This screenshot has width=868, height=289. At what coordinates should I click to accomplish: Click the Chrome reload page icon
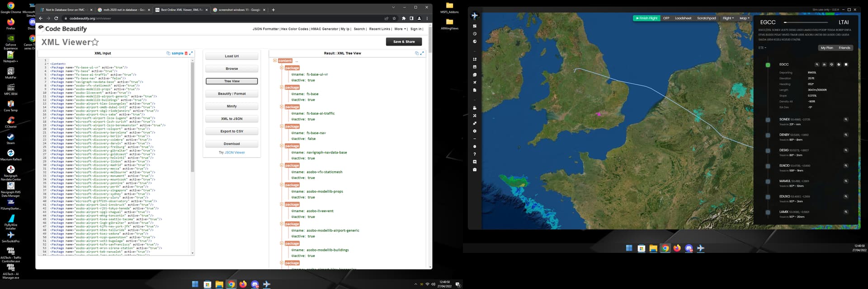(56, 19)
